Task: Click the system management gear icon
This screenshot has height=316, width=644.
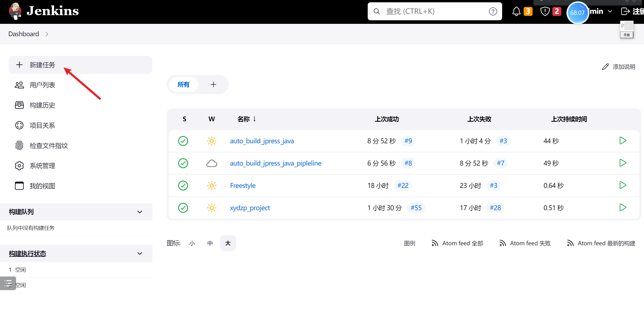Action: click(19, 166)
